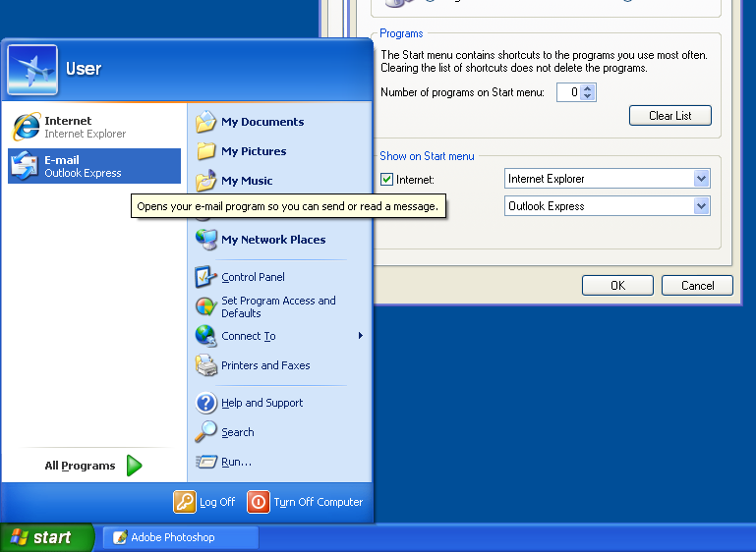Click the number of programs input field
756x552 pixels.
568,92
